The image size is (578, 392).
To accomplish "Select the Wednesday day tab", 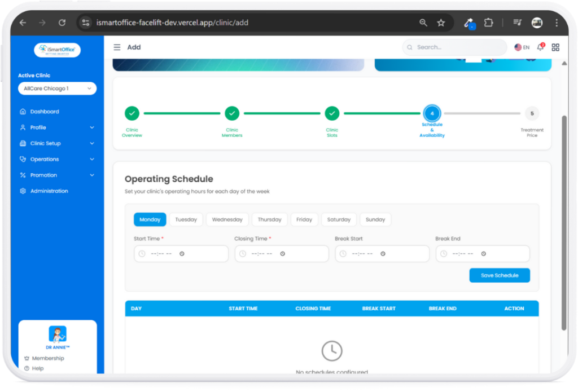I will 227,219.
